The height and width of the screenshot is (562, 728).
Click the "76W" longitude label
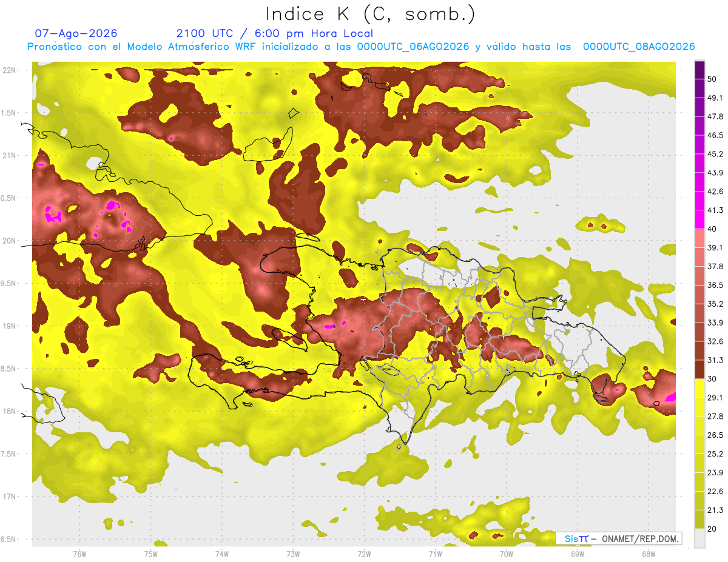click(79, 554)
